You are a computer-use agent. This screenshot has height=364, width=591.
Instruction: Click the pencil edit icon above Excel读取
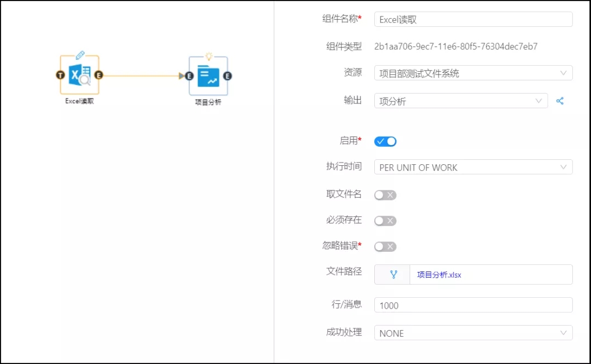point(80,55)
